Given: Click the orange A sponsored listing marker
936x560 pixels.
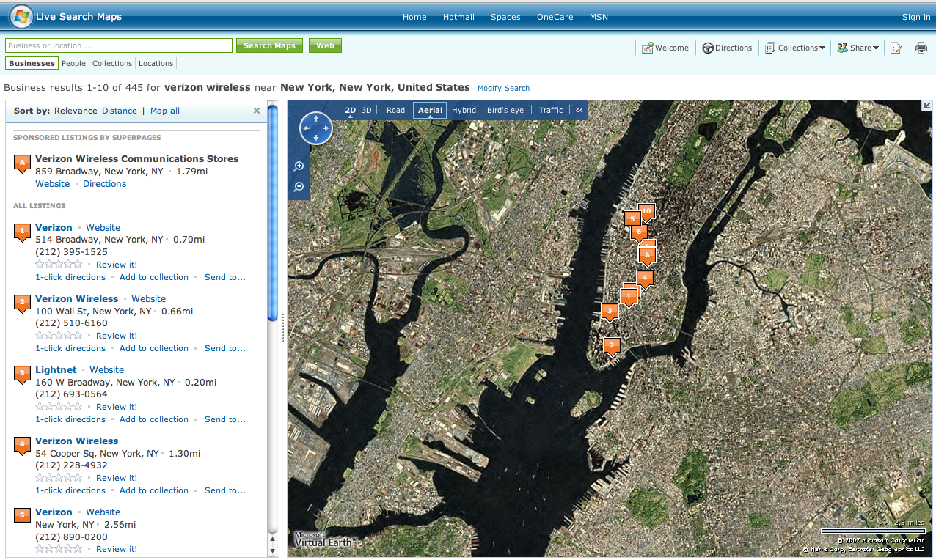Looking at the screenshot, I should (x=22, y=163).
